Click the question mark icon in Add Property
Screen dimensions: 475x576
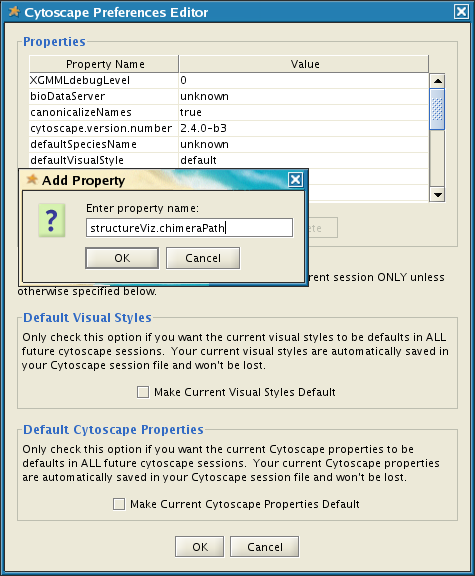[52, 220]
